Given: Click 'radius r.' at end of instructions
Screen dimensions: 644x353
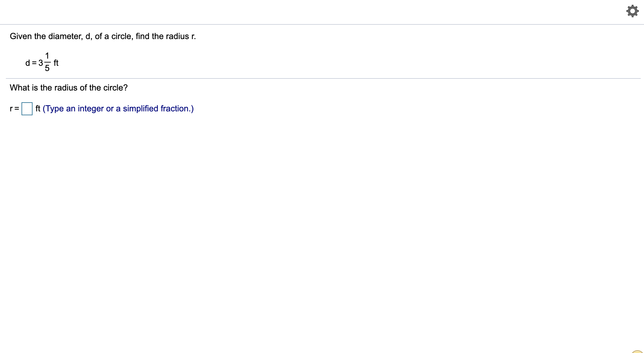Looking at the screenshot, I should pos(181,36).
